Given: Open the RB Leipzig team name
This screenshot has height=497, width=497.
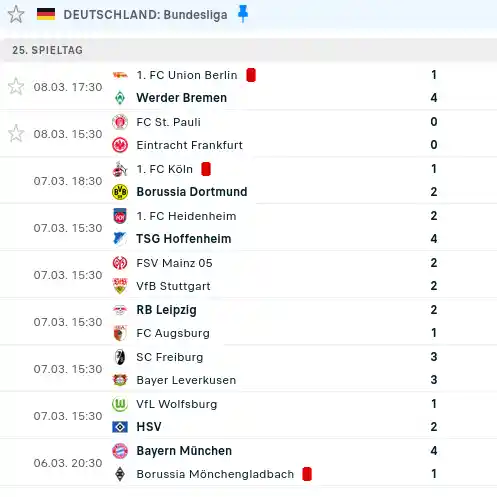Looking at the screenshot, I should click(x=166, y=310).
